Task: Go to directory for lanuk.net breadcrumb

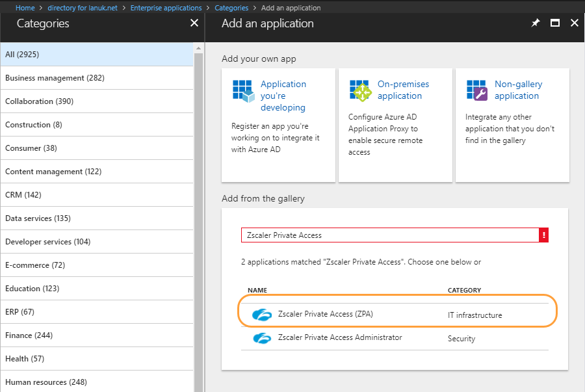Action: (x=83, y=8)
